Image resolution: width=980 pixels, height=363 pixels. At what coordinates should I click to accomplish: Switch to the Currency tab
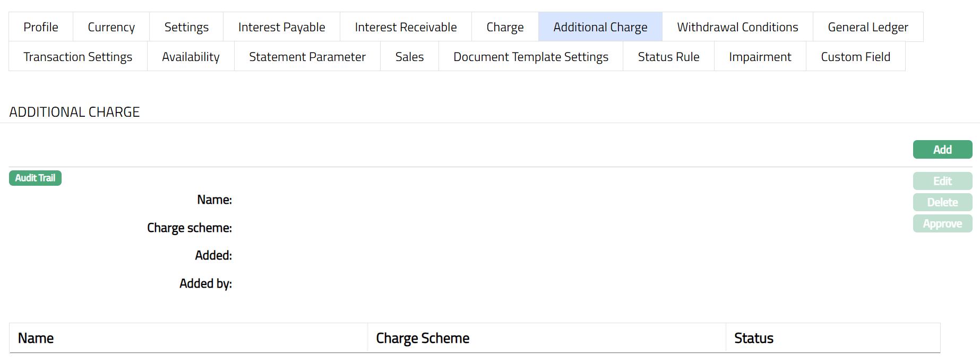coord(111,27)
